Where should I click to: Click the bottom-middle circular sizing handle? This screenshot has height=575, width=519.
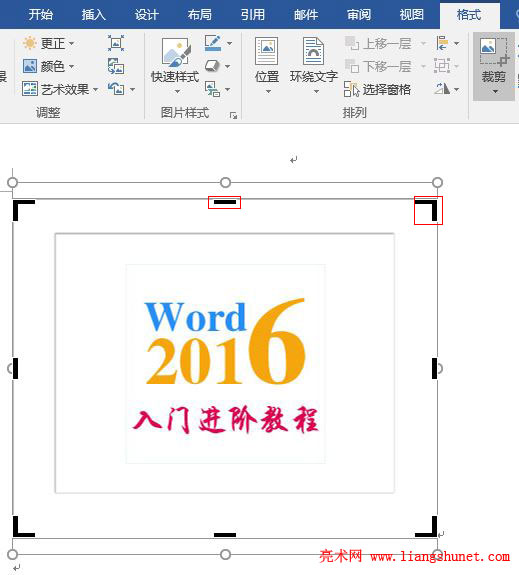(x=225, y=554)
